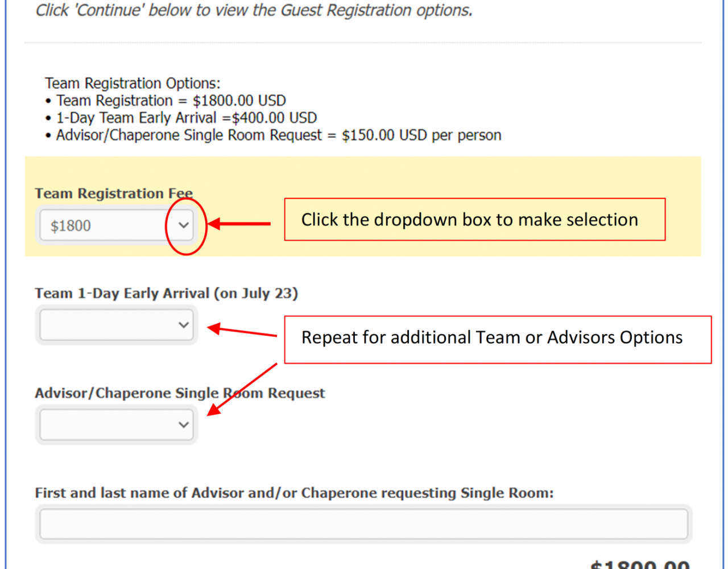Click 'Advisor/Chaperone Single Room Request' field label
This screenshot has height=569, width=728.
coord(180,393)
